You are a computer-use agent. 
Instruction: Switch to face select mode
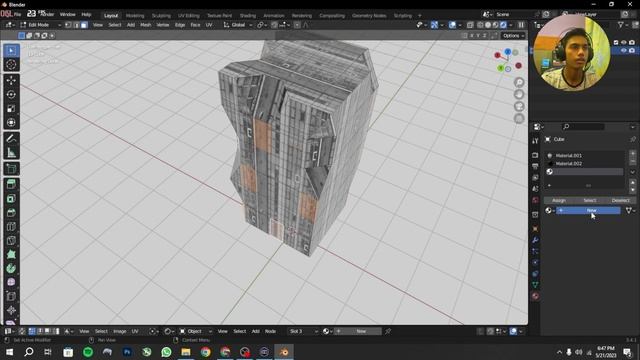[84, 25]
